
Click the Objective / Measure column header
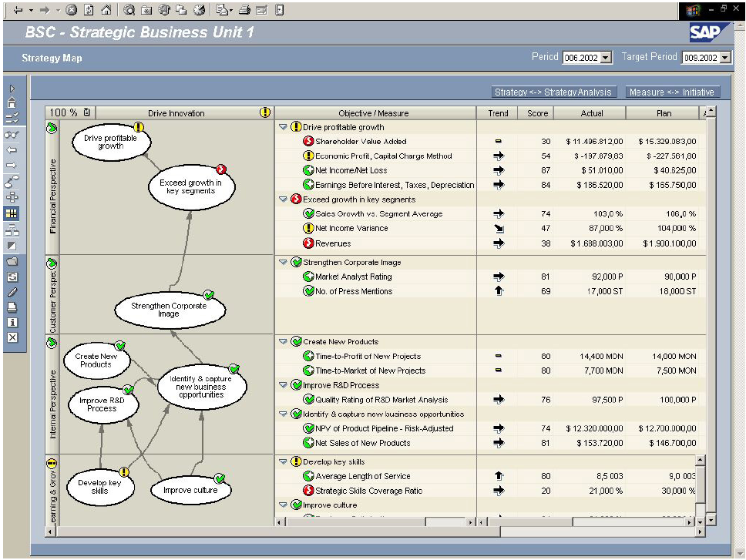(x=374, y=113)
